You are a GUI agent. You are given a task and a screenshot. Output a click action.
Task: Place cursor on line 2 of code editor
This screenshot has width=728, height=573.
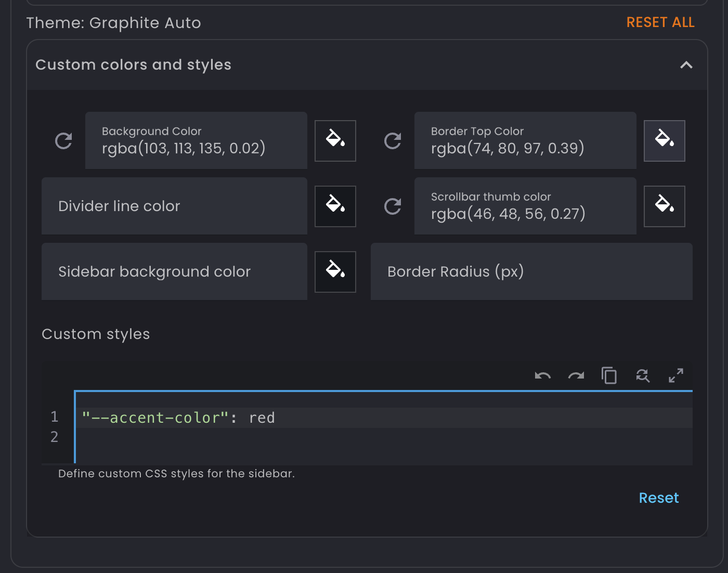364,438
